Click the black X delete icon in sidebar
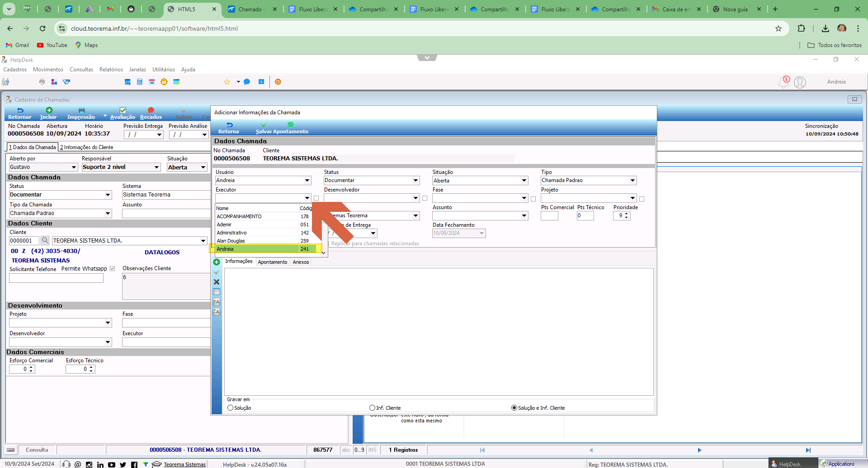 [x=217, y=282]
